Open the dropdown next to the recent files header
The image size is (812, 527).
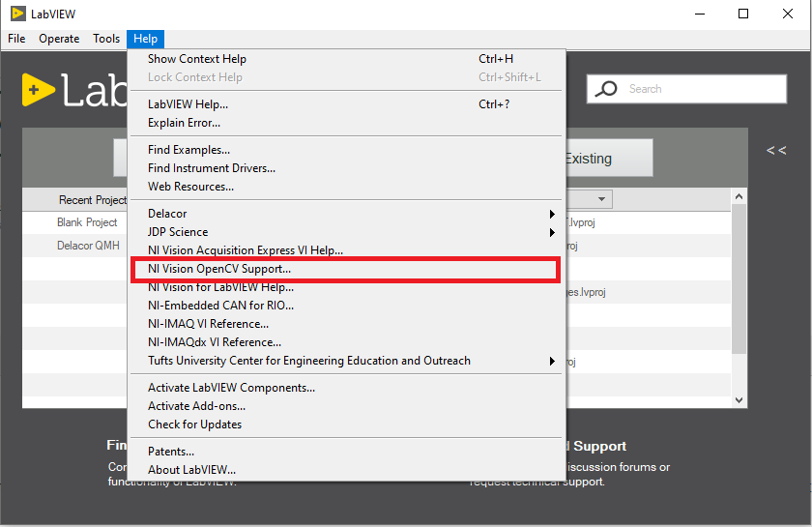(601, 199)
